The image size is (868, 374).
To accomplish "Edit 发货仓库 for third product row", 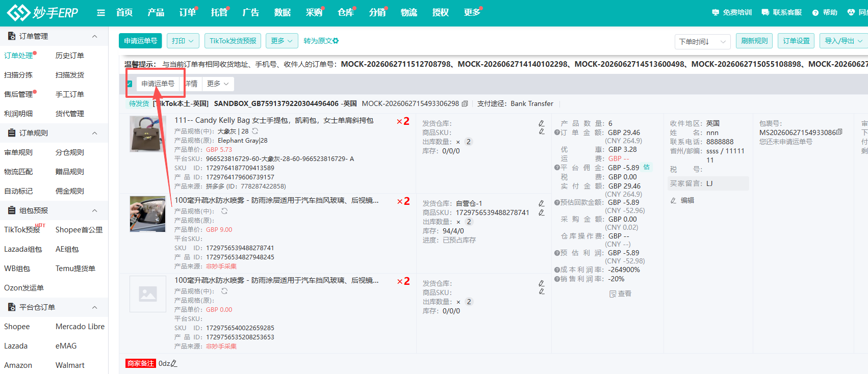I will (x=542, y=283).
